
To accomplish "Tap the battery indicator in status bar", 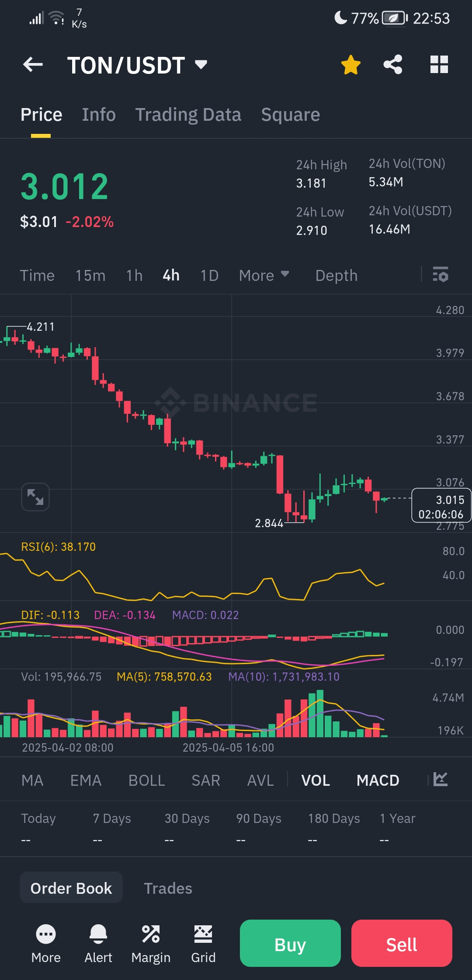I will (395, 18).
